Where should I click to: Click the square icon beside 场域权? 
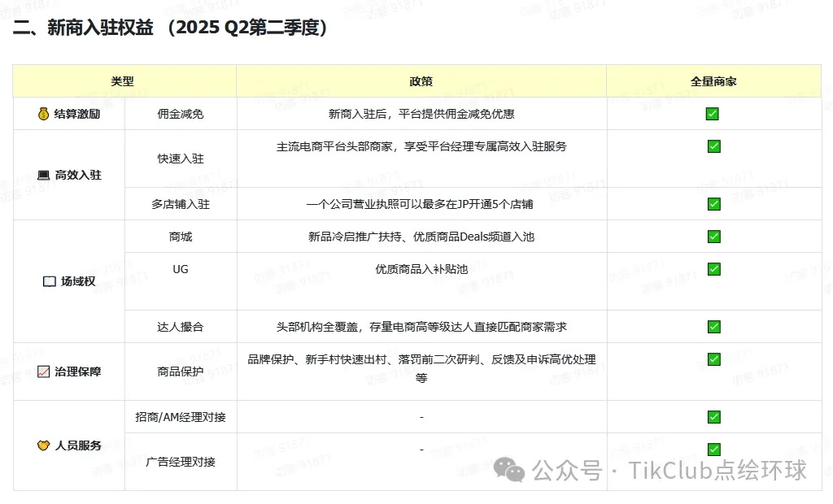point(49,281)
